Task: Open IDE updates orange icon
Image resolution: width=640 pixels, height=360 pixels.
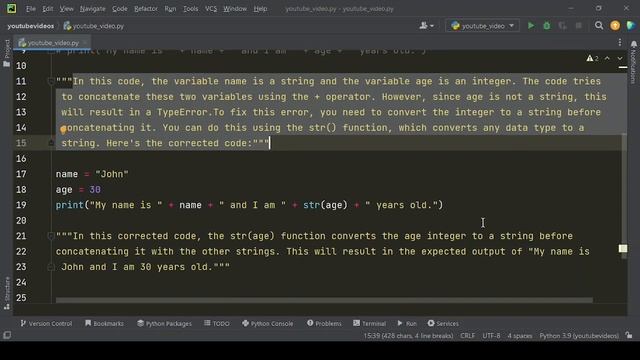Action: coord(615,26)
